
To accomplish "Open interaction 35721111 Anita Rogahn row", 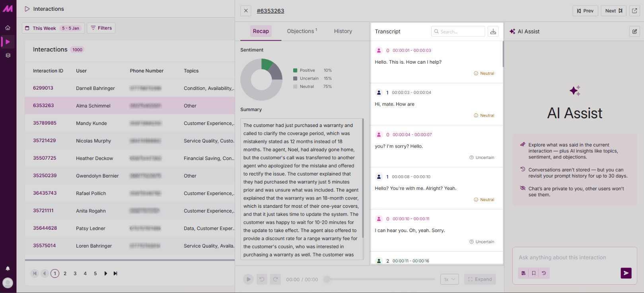I will (x=130, y=211).
